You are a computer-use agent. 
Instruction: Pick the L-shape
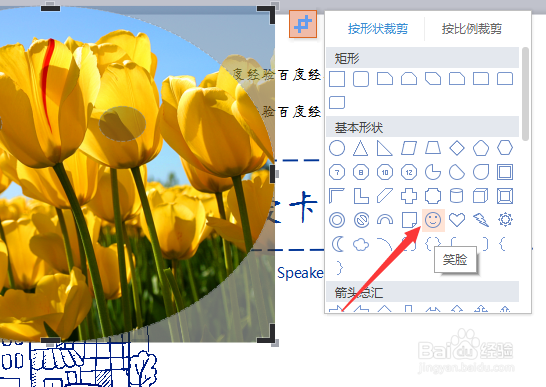coord(361,196)
